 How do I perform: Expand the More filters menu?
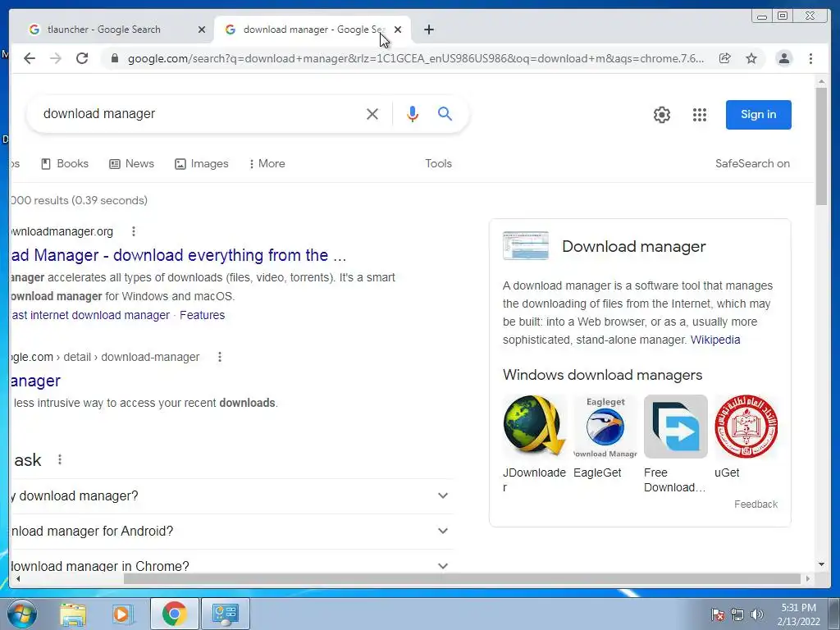coord(267,163)
